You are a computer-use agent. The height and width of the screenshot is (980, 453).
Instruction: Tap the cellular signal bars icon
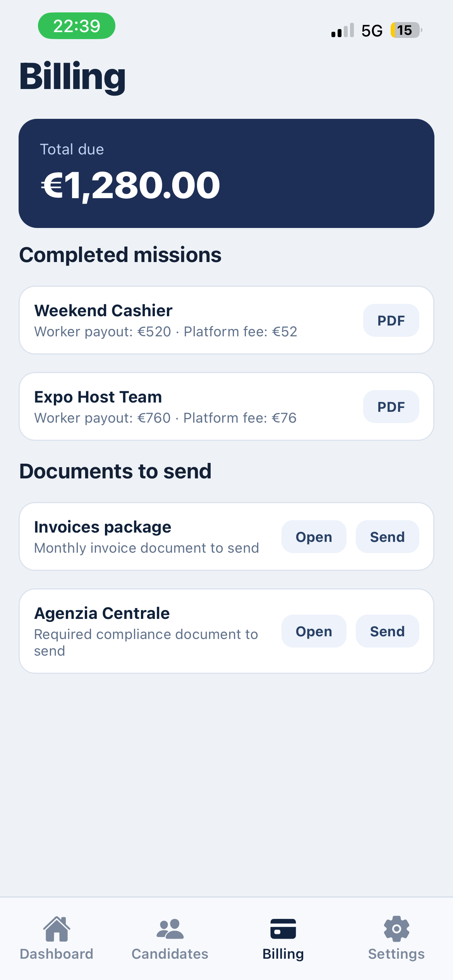click(x=343, y=30)
